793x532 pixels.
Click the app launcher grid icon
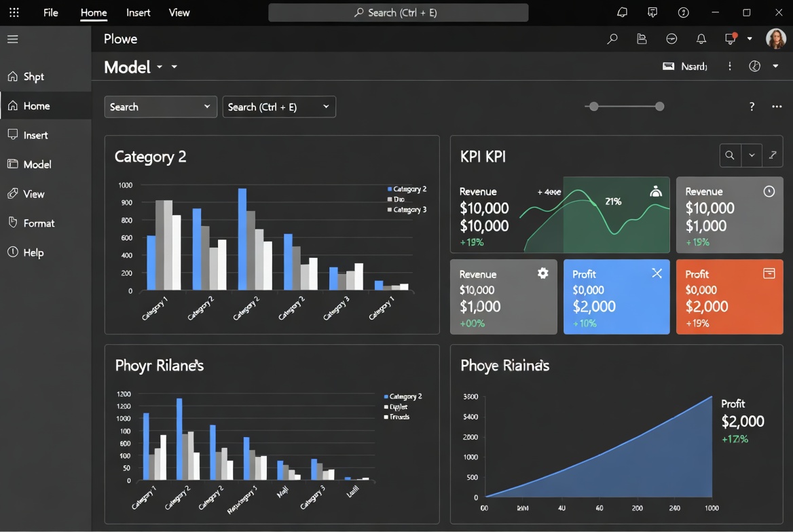(x=14, y=12)
